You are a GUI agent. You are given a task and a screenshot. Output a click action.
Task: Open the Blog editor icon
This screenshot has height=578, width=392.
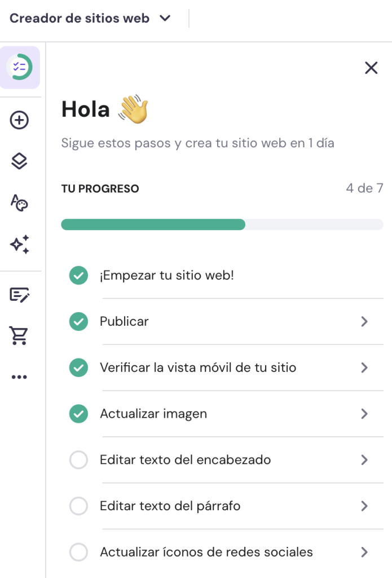[20, 295]
